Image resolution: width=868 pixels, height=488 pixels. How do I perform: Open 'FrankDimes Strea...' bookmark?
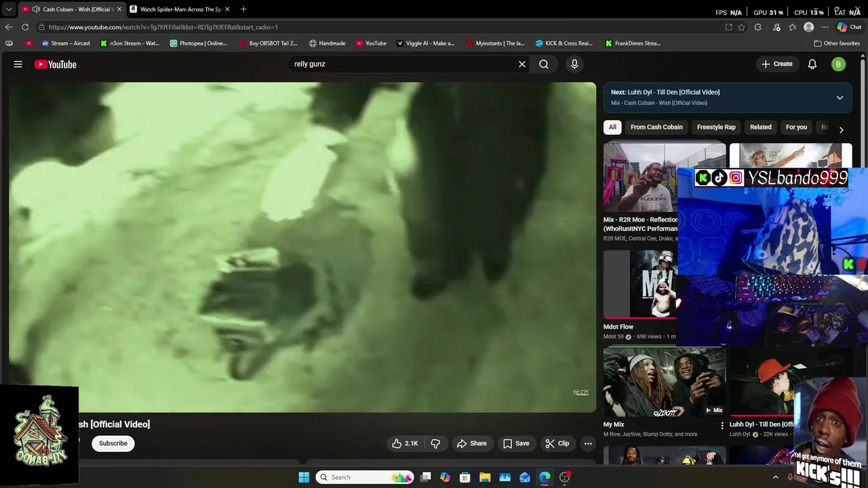coord(633,43)
